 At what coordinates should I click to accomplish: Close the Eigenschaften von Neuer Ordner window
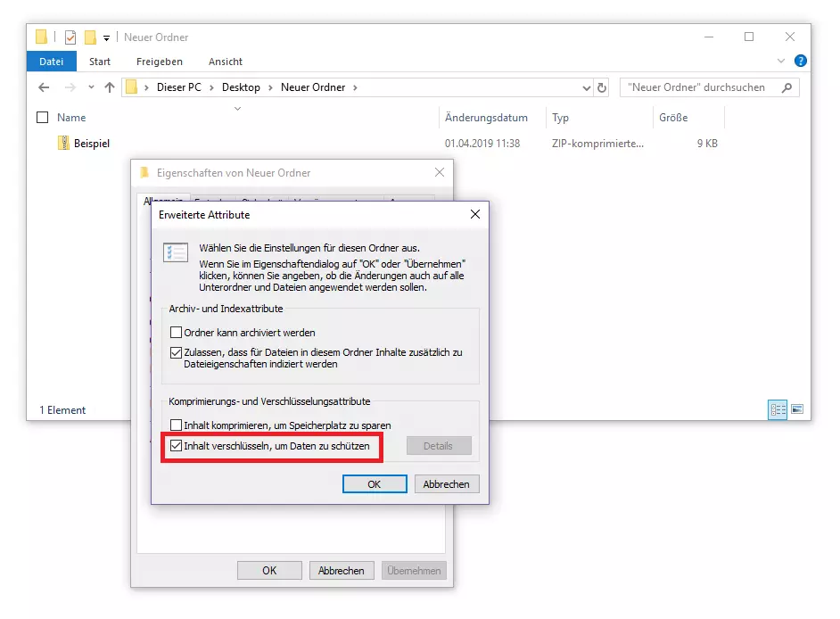pos(440,172)
